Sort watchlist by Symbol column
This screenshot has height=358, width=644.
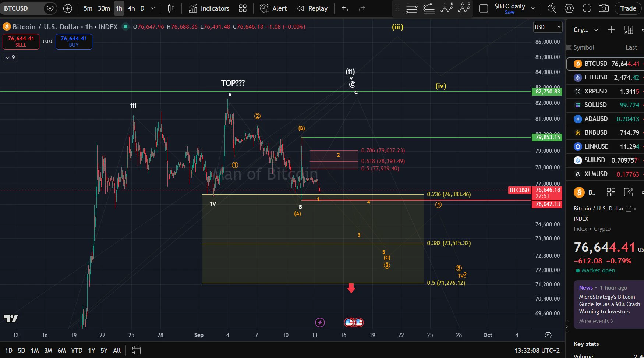(x=584, y=47)
